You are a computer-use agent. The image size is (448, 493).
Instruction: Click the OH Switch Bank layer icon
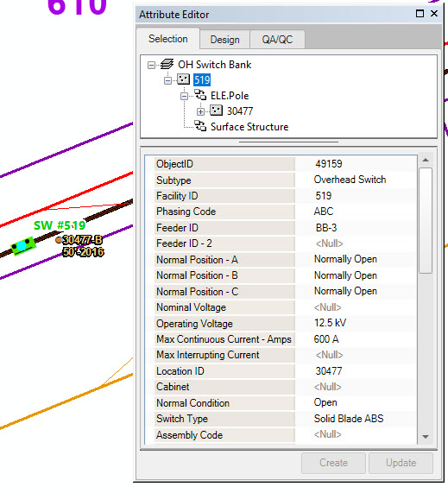(167, 64)
